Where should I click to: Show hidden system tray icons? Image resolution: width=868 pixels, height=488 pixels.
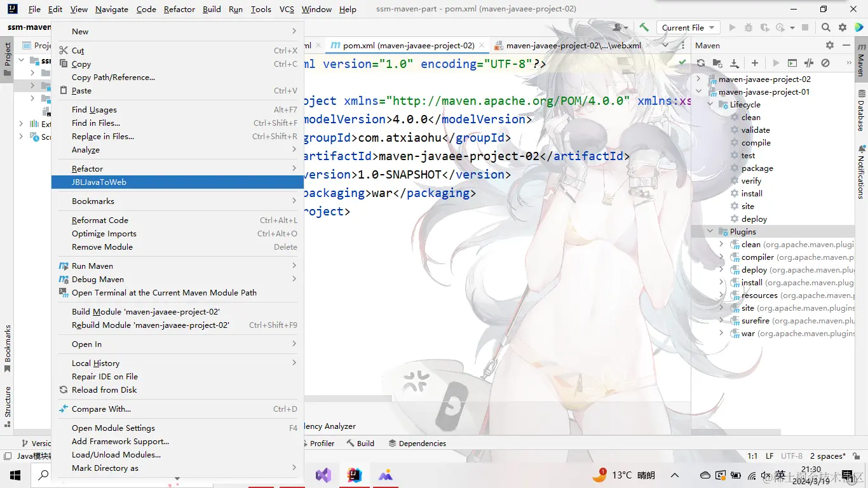tap(675, 475)
